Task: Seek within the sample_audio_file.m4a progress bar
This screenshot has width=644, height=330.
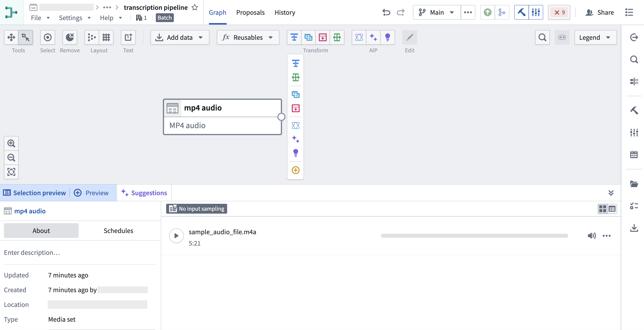Action: 474,236
